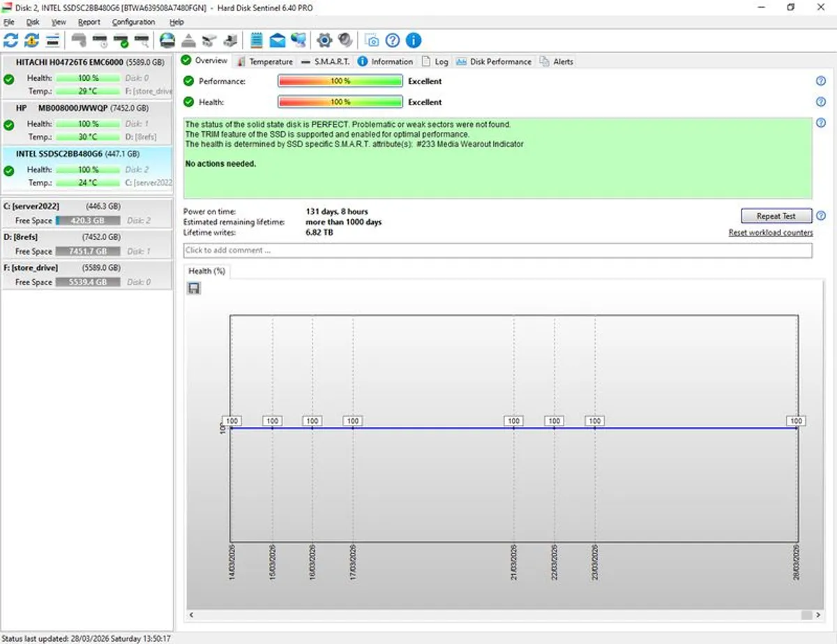
Task: Click help icon next to Repeat Test
Action: 821,216
